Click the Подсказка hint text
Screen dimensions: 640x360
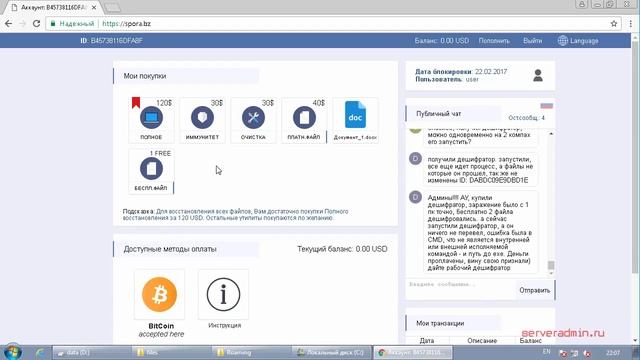pyautogui.click(x=236, y=215)
